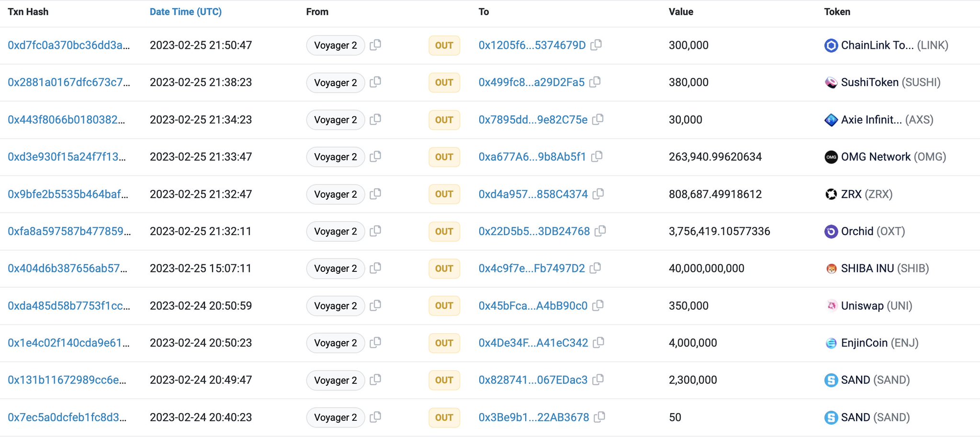Copy From address in the UNI row

click(375, 305)
